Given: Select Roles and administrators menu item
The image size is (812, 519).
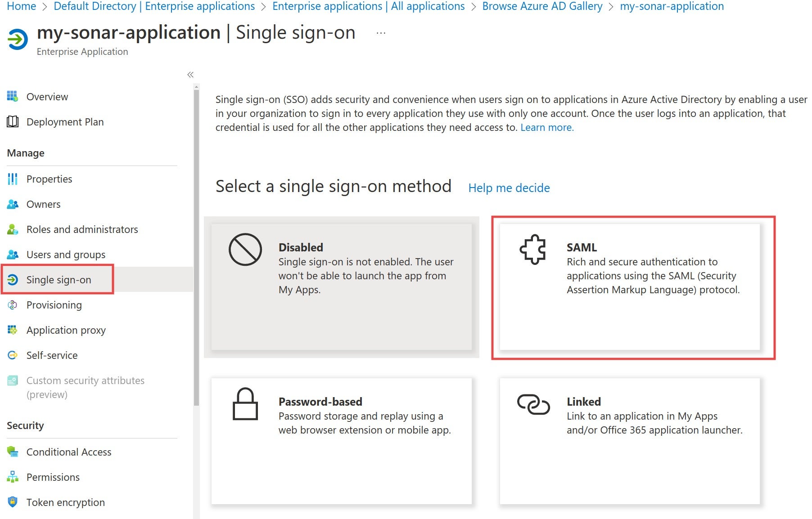Looking at the screenshot, I should [x=82, y=229].
